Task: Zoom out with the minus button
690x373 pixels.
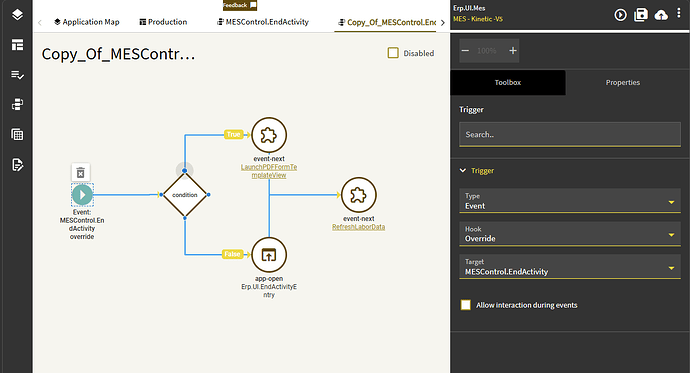Action: coord(465,51)
